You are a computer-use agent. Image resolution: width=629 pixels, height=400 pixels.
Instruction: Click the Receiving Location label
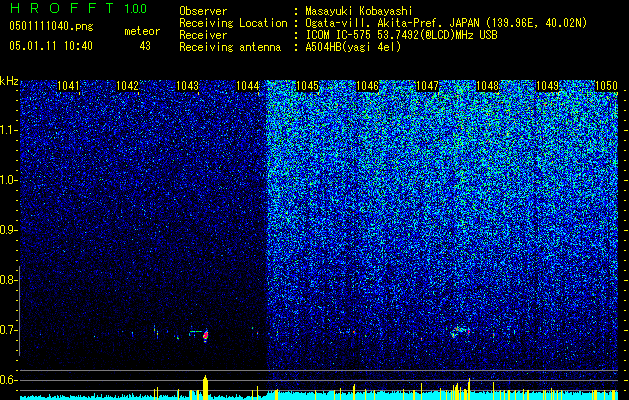(x=233, y=23)
